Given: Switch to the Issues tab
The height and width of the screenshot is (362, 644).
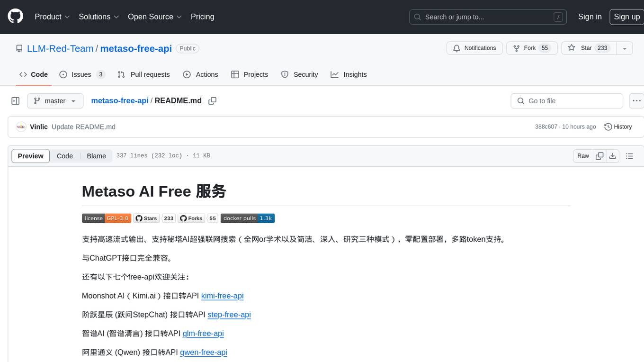Looking at the screenshot, I should click(82, 74).
